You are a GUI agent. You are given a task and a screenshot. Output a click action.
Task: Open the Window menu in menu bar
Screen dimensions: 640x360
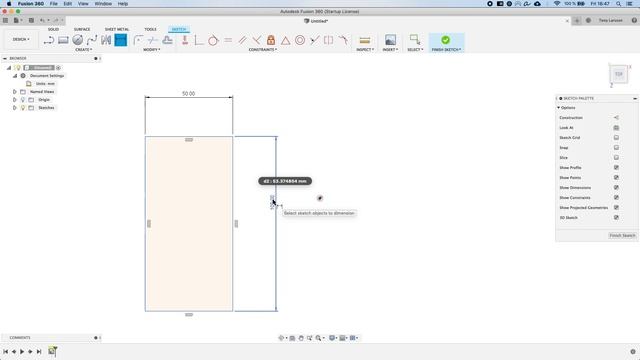coord(103,4)
